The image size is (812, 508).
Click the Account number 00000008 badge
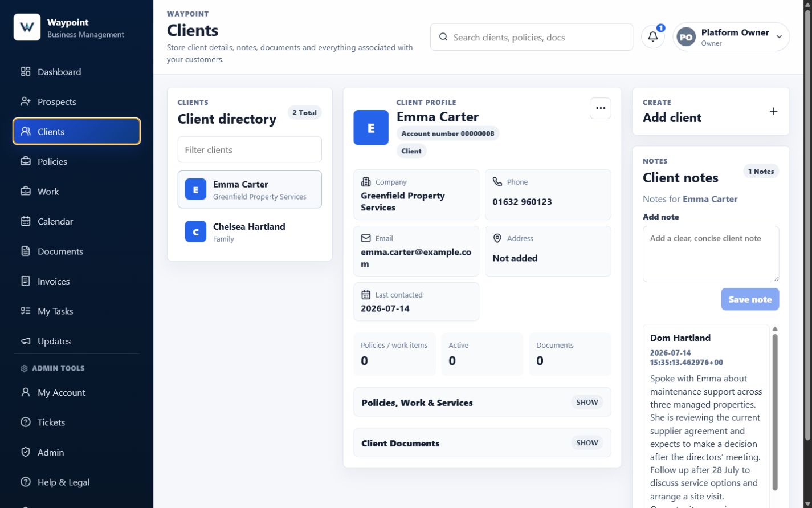click(448, 133)
